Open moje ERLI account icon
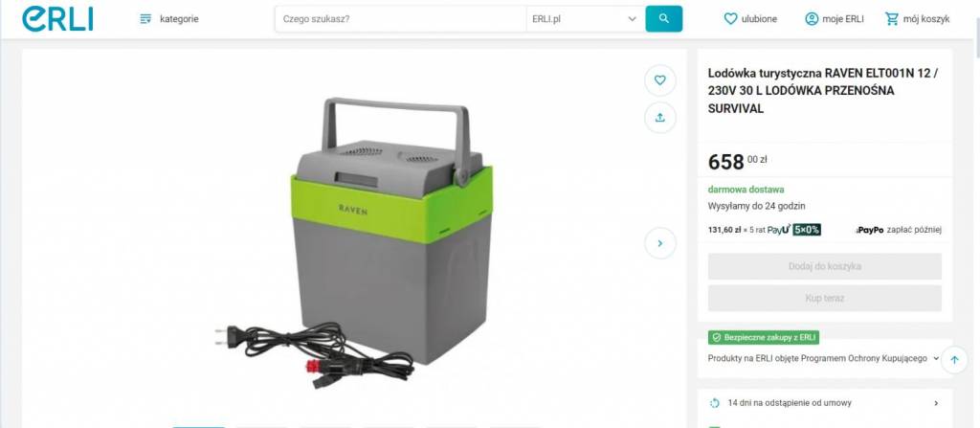980x428 pixels. (x=812, y=19)
